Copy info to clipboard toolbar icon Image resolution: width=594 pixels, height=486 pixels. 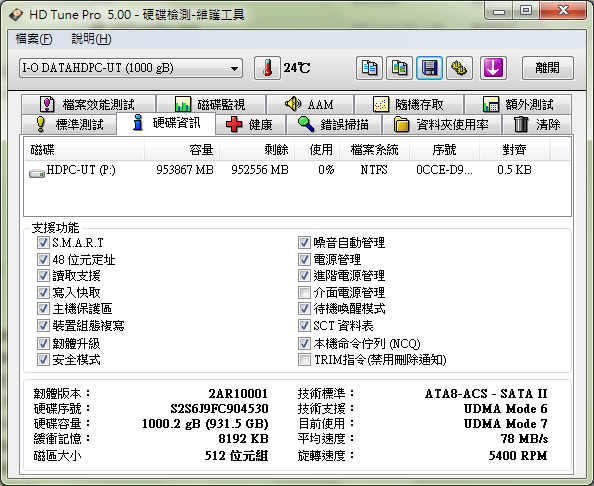click(369, 68)
